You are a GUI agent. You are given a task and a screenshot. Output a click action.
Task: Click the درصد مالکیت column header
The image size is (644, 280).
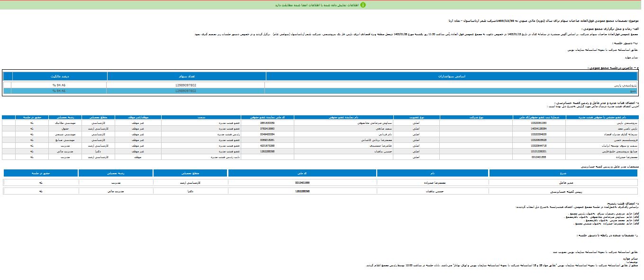(x=60, y=76)
